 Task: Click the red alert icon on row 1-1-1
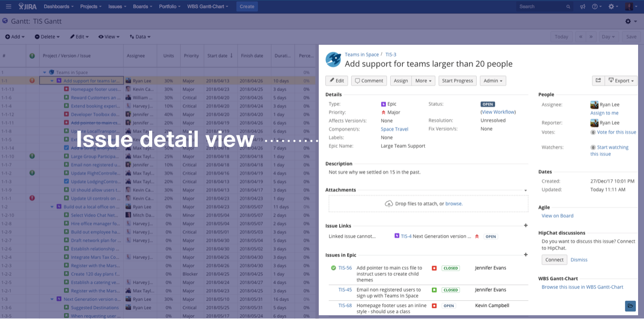[x=32, y=198]
